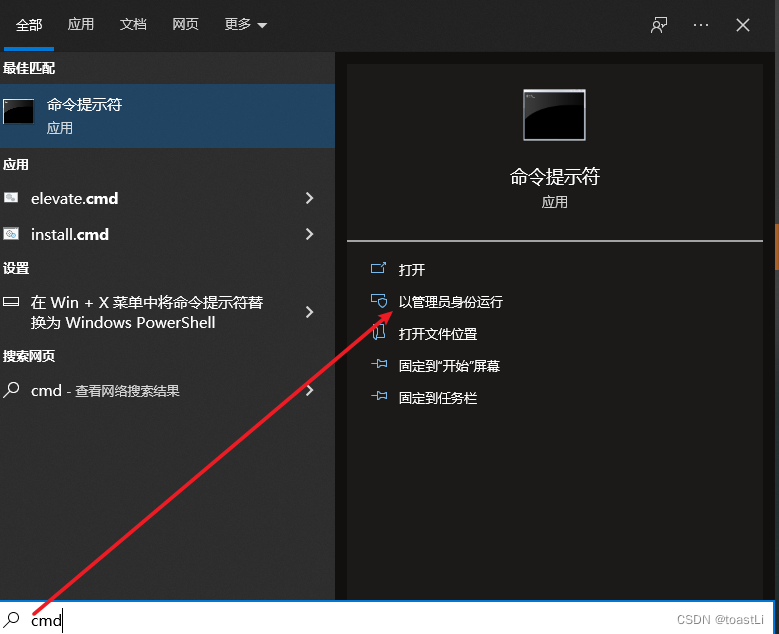Switch to the 应用 tab
The height and width of the screenshot is (634, 779).
80,24
